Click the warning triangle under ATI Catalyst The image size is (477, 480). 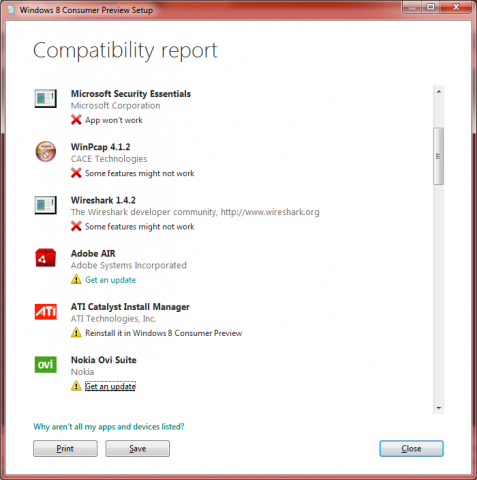point(76,333)
